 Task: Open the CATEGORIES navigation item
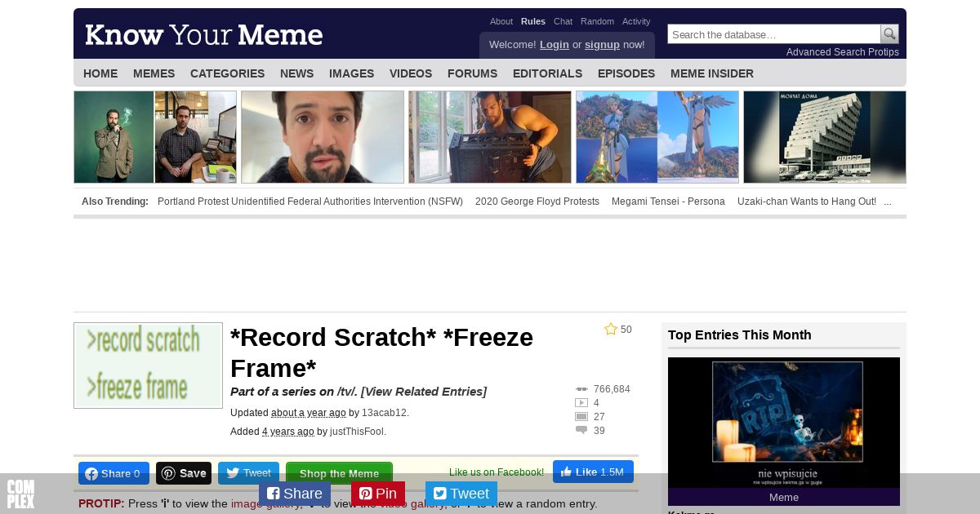(228, 73)
